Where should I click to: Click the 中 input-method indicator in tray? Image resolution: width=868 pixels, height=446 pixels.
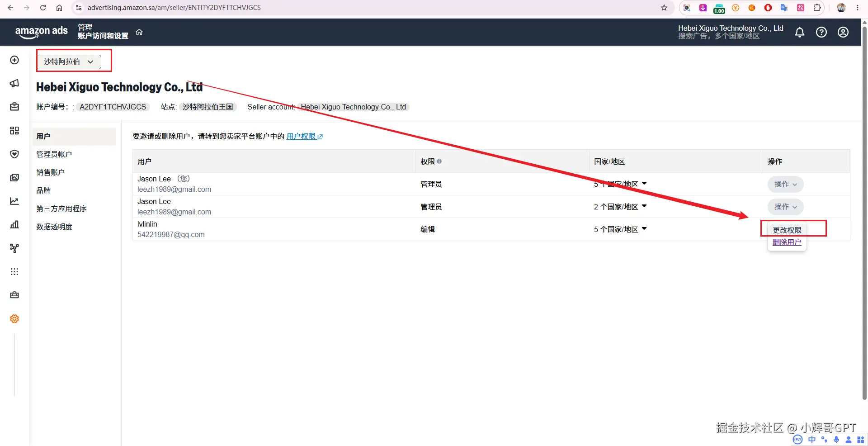tap(812, 440)
